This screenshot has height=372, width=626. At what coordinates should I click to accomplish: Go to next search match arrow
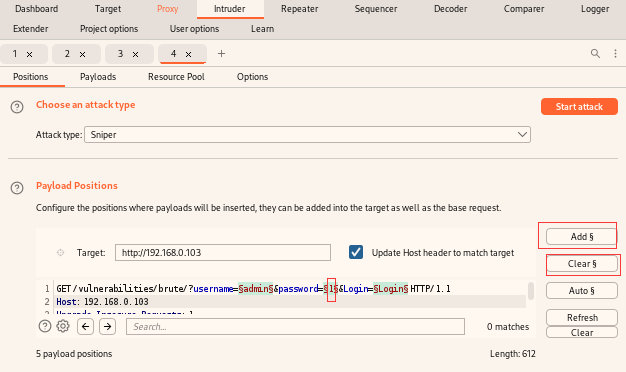coord(107,326)
